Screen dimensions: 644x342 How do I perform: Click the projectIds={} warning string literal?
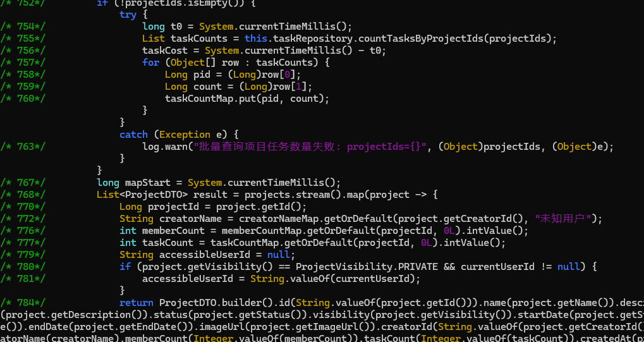(308, 147)
